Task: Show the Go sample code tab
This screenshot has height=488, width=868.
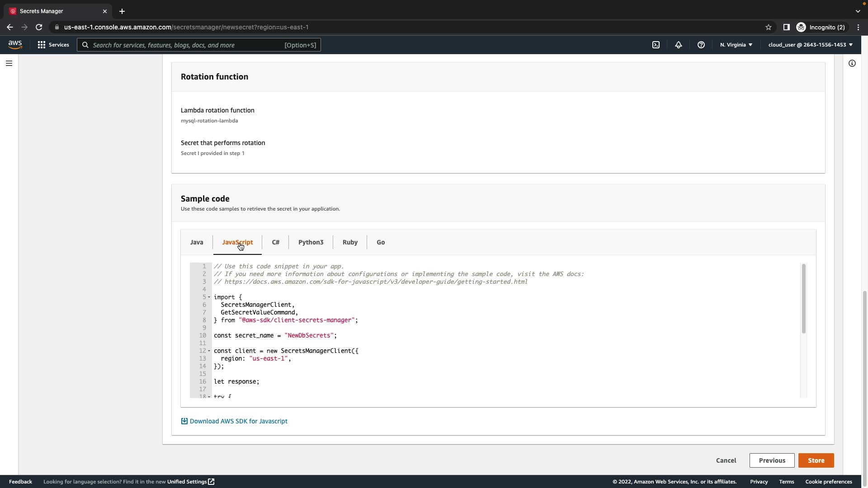Action: click(381, 242)
